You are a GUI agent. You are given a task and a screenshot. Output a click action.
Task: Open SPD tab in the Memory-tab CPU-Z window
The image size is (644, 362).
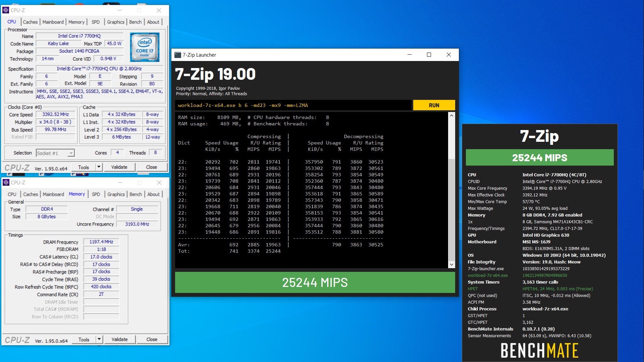pyautogui.click(x=96, y=194)
